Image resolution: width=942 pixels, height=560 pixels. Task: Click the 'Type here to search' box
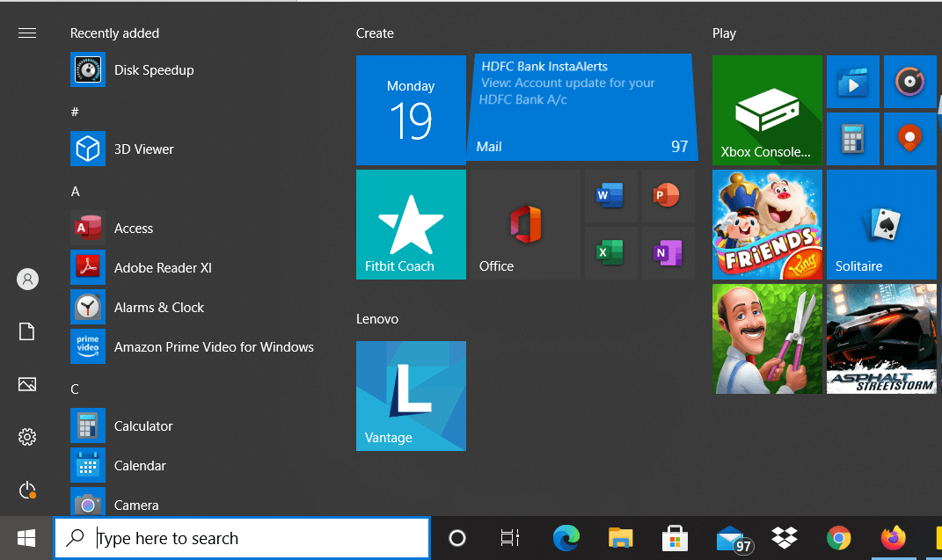coord(242,537)
